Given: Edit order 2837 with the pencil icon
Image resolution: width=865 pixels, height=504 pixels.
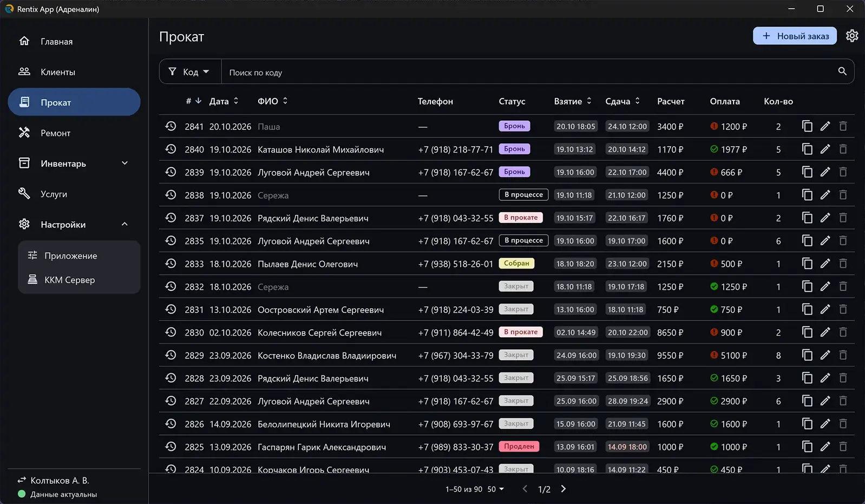Looking at the screenshot, I should pyautogui.click(x=825, y=218).
